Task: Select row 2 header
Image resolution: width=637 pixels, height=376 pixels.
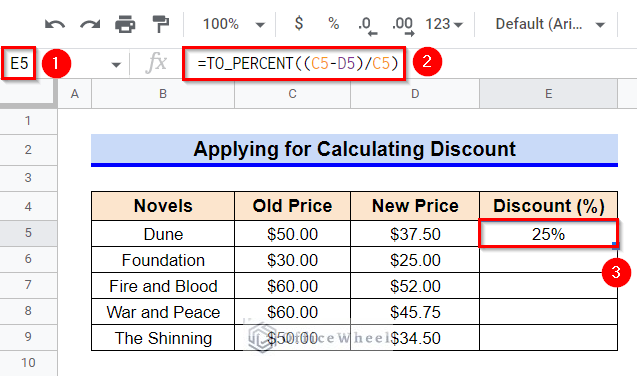Action: [28, 150]
